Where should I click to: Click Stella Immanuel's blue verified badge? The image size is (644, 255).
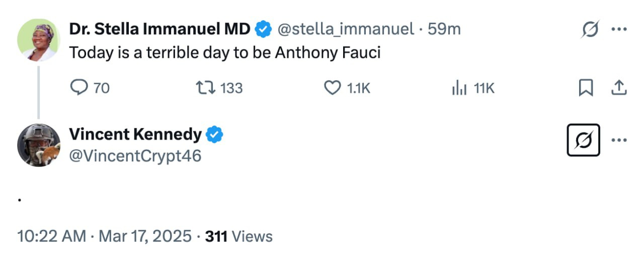click(263, 30)
